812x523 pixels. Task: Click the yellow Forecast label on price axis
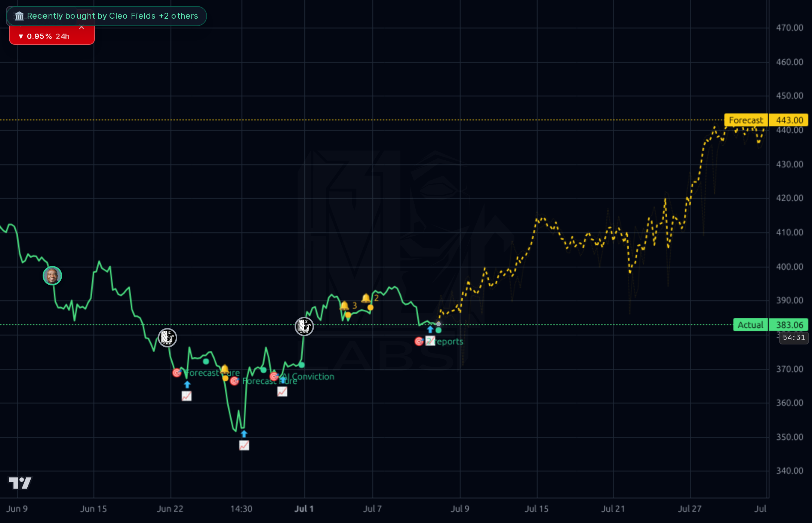(x=746, y=120)
